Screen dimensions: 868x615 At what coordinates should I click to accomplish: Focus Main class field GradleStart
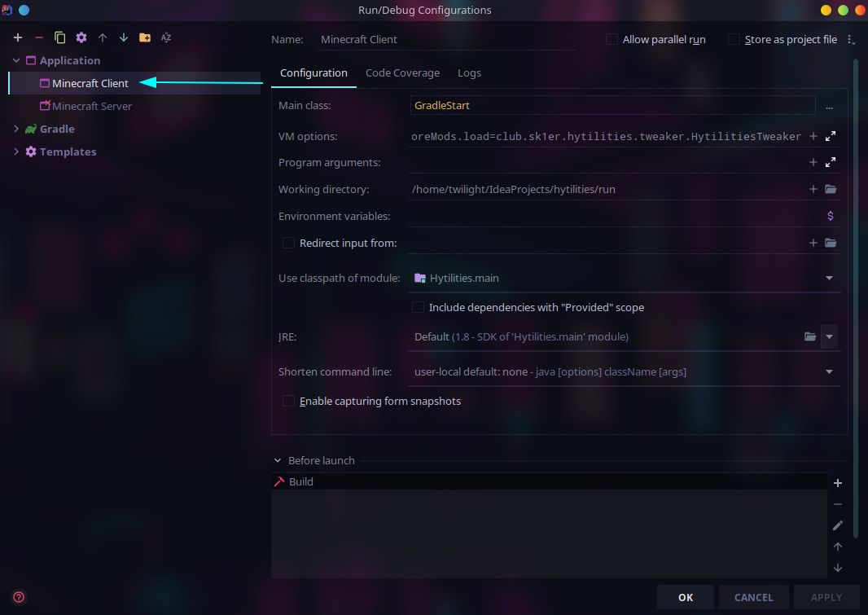coord(613,106)
